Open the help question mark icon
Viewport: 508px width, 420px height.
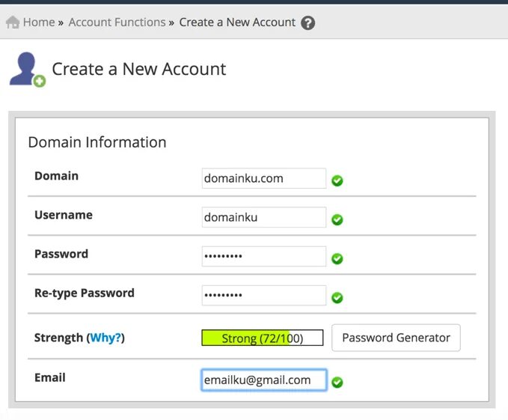307,22
